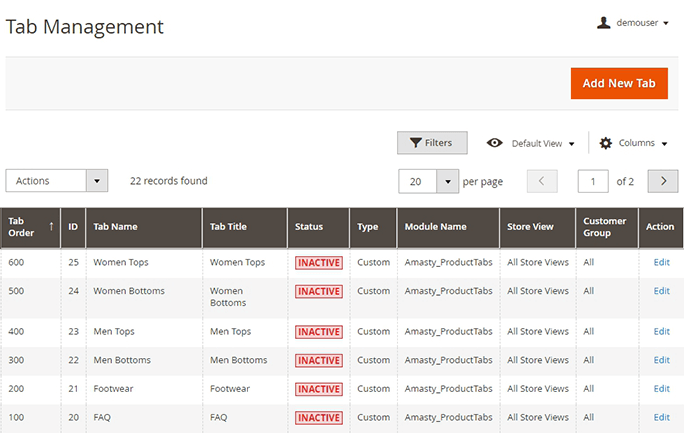This screenshot has width=684, height=433.
Task: Click the demouser account icon
Action: point(604,23)
